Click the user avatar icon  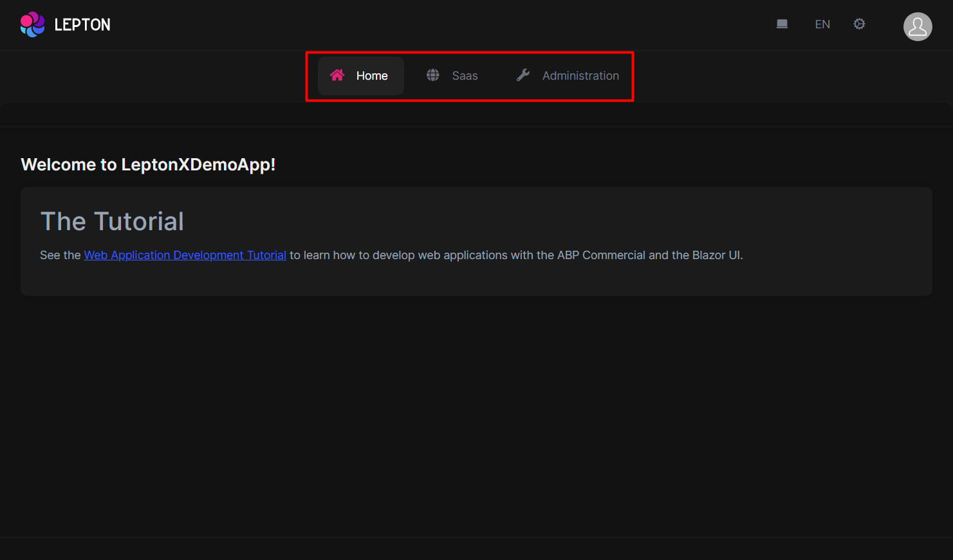click(918, 26)
